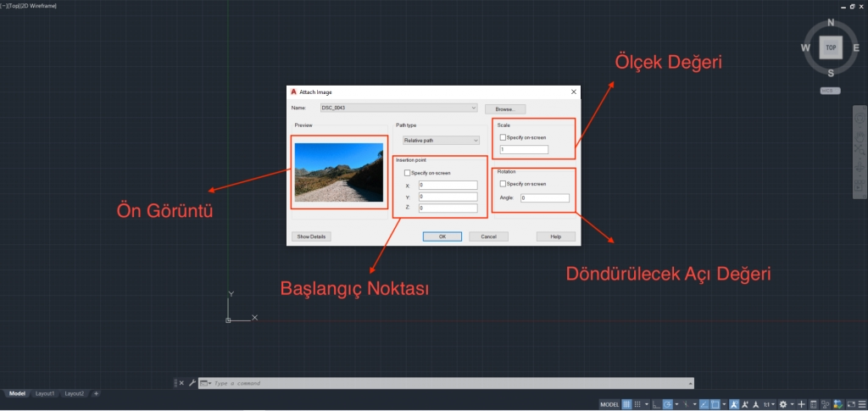This screenshot has width=868, height=411.
Task: Click the Cancel button
Action: pos(488,236)
